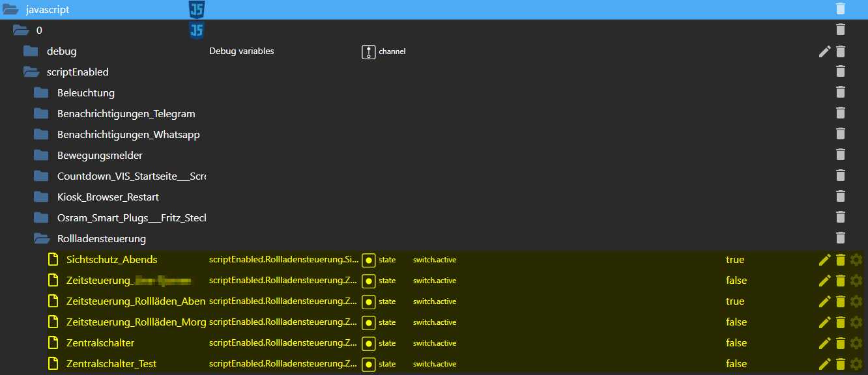Toggle the Zentralschalter value false
The height and width of the screenshot is (375, 868).
point(736,343)
